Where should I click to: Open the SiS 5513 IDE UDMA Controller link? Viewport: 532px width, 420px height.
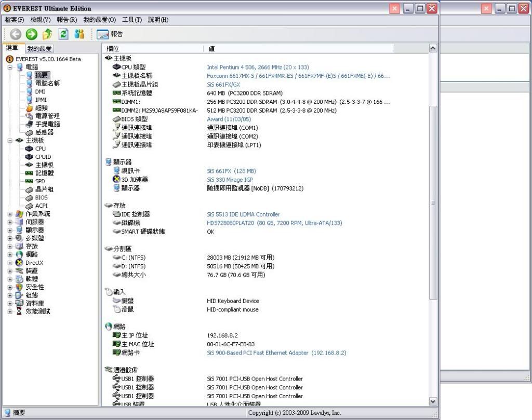[x=243, y=214]
